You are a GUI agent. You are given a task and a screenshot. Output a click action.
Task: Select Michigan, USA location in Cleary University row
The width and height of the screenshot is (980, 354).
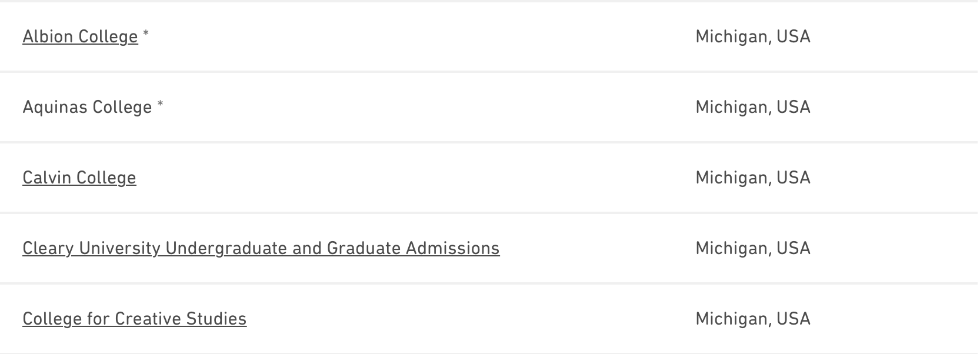click(x=752, y=248)
